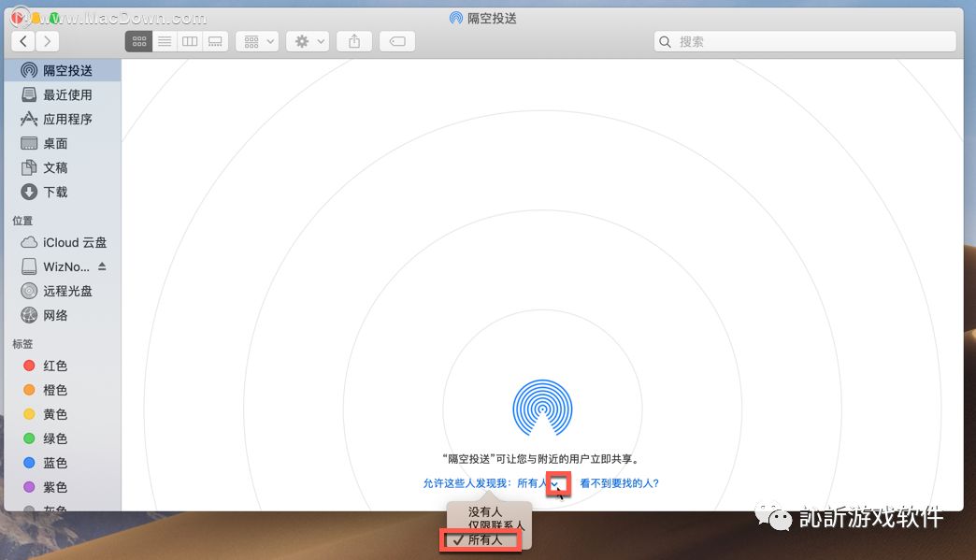The image size is (976, 560).
Task: Open the 允许这些人发现我 dropdown
Action: click(492, 483)
